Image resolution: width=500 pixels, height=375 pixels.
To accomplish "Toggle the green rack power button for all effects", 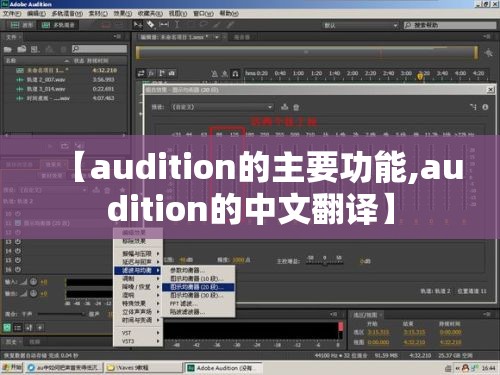I will (7, 328).
